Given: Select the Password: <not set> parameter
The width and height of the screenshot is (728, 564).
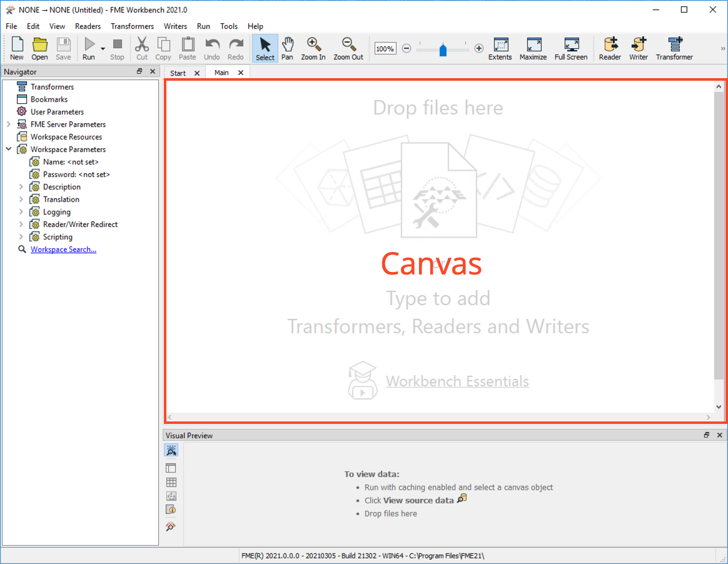Looking at the screenshot, I should tap(76, 174).
